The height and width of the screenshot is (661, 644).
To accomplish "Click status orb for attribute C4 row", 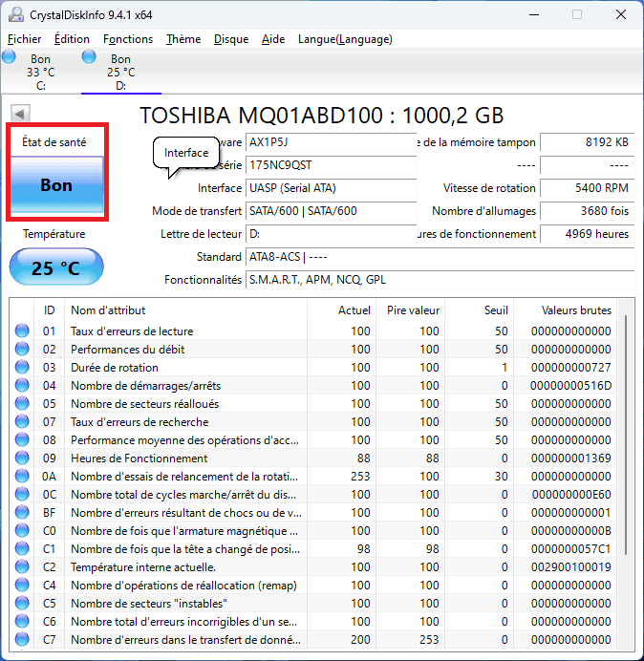I will [x=22, y=586].
